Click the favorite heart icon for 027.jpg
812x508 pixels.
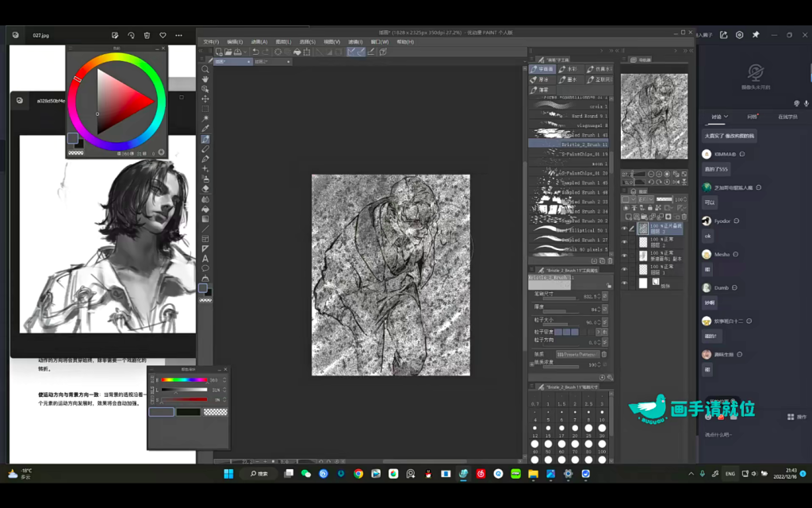coord(163,36)
